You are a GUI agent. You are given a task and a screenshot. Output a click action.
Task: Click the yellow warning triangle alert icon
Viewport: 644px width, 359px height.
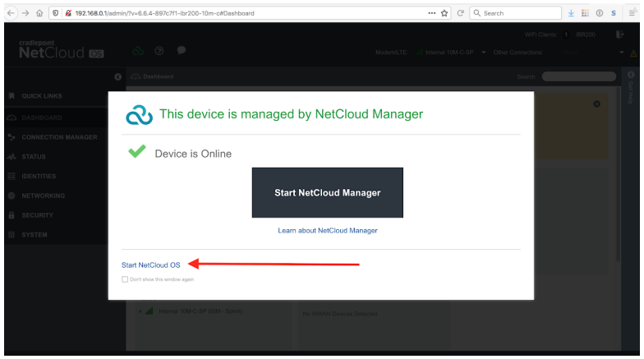[x=633, y=53]
